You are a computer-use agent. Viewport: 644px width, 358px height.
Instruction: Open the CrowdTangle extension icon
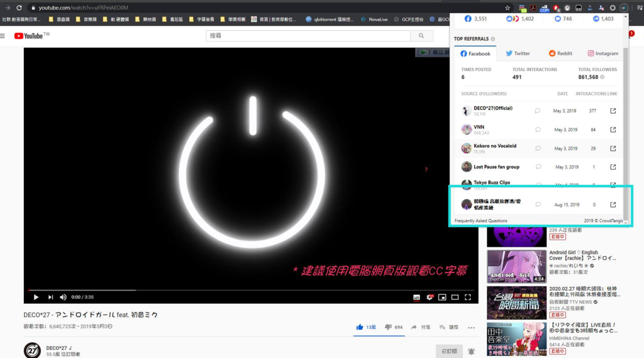point(624,8)
